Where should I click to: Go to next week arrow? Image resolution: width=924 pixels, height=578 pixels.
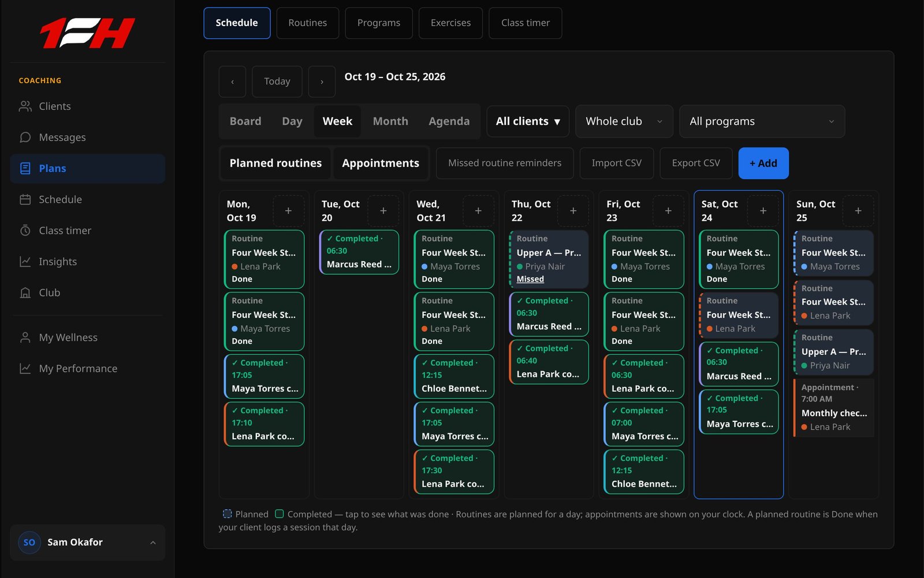click(x=322, y=81)
